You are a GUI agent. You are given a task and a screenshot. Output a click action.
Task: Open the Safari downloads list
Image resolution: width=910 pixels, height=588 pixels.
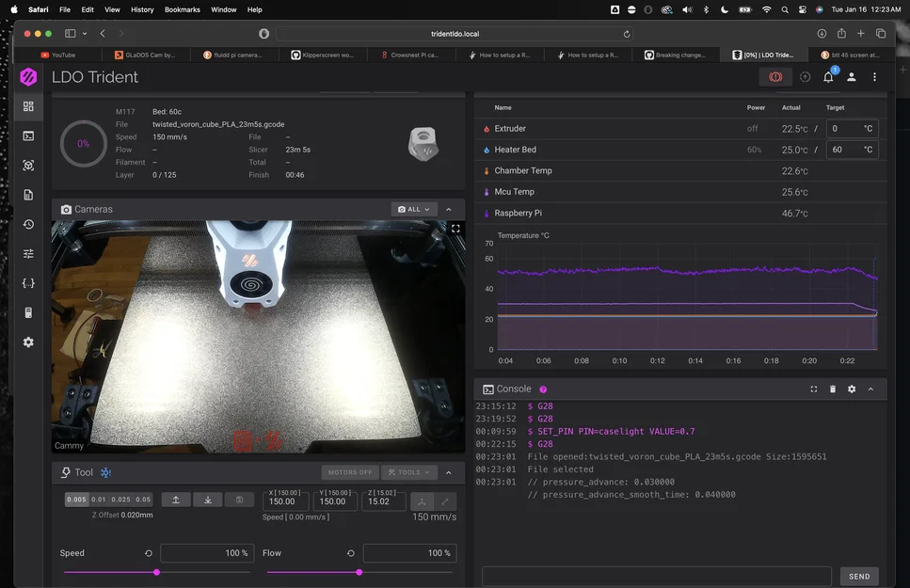pyautogui.click(x=822, y=34)
